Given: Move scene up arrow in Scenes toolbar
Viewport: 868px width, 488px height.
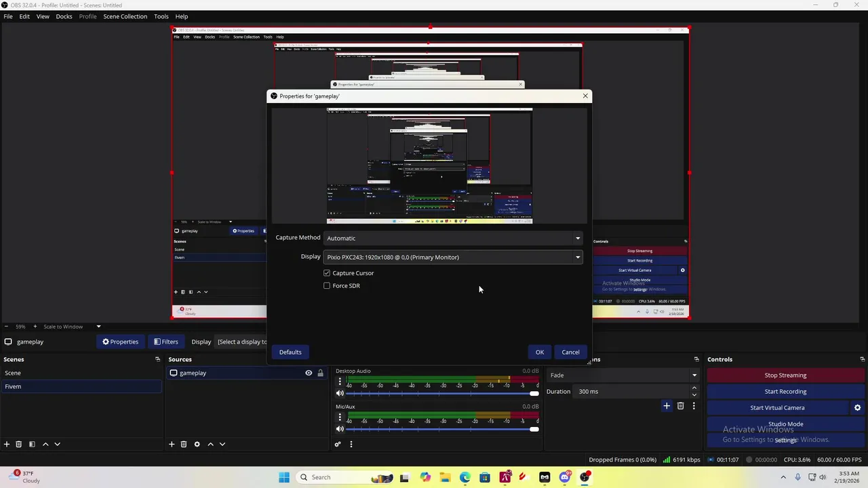Looking at the screenshot, I should (x=45, y=444).
